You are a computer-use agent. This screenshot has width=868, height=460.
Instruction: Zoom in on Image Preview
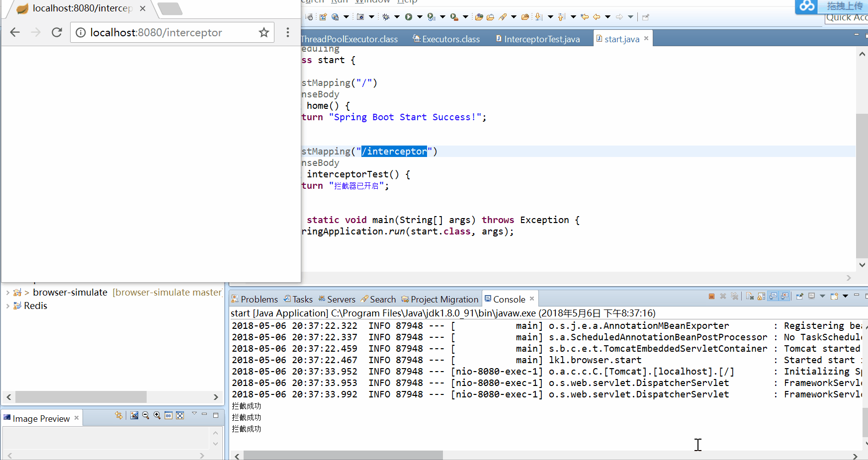[157, 415]
